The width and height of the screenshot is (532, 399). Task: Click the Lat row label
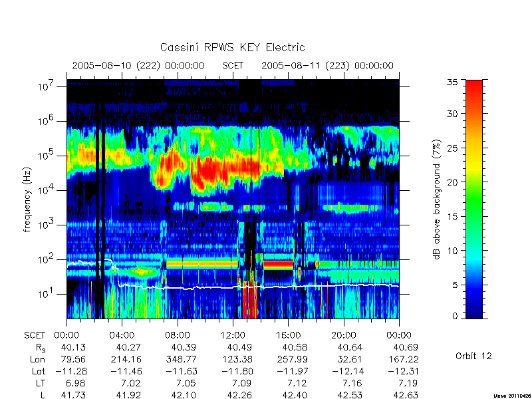(x=39, y=371)
